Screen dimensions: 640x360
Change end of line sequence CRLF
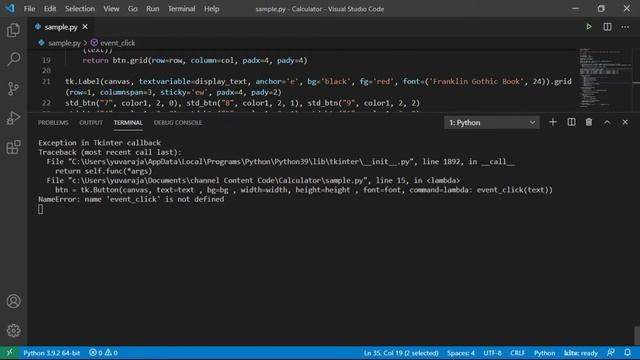[517, 353]
